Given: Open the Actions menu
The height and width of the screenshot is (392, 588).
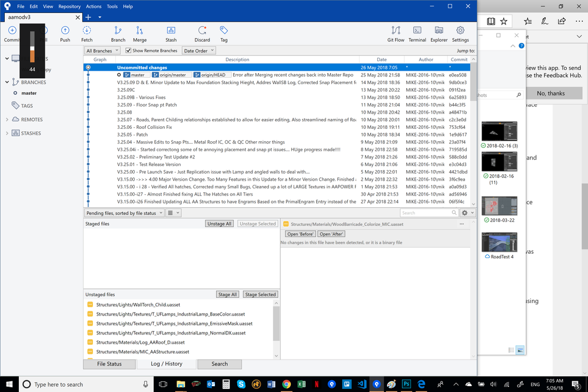Looking at the screenshot, I should click(94, 6).
